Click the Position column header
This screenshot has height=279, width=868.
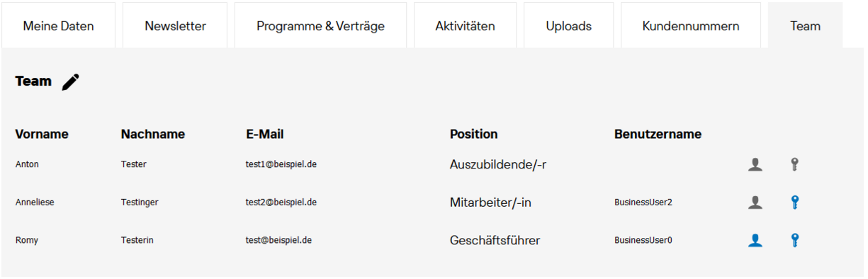(473, 134)
